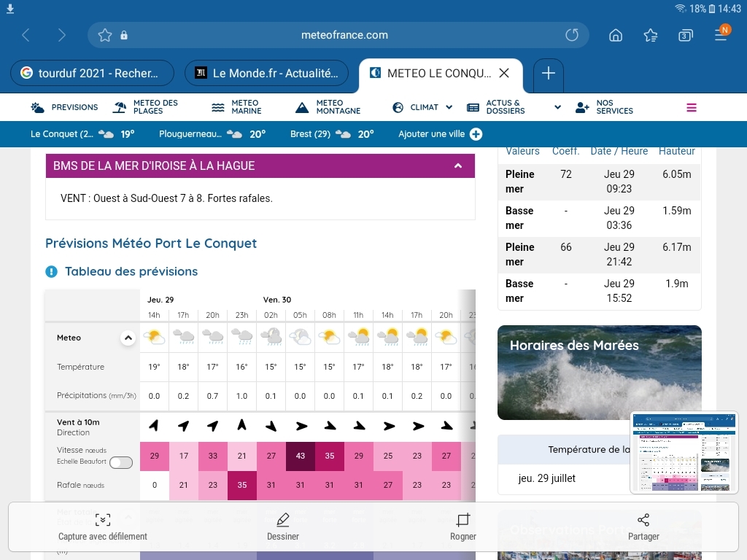Open the bookmarks list star icon
This screenshot has width=747, height=560.
[x=650, y=35]
